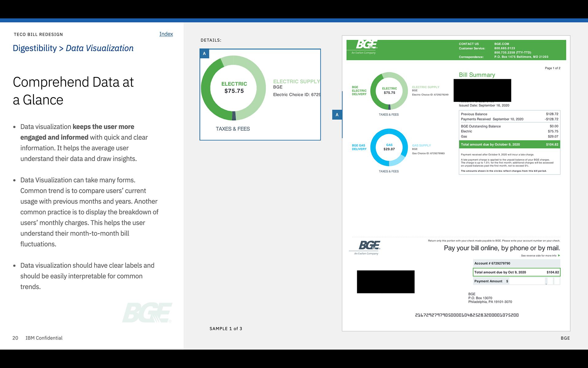This screenshot has height=368, width=588.
Task: Click the 'Account # 6729279790' field
Action: (517, 263)
